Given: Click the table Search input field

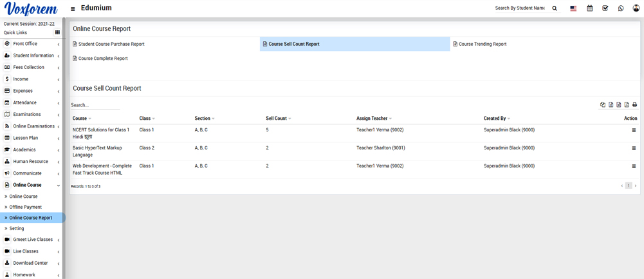Looking at the screenshot, I should point(95,105).
